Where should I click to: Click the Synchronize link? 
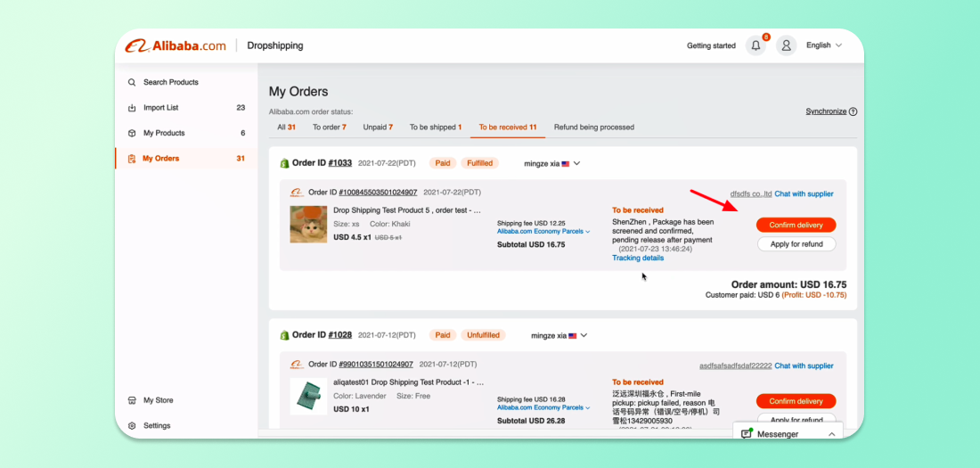[x=826, y=111]
